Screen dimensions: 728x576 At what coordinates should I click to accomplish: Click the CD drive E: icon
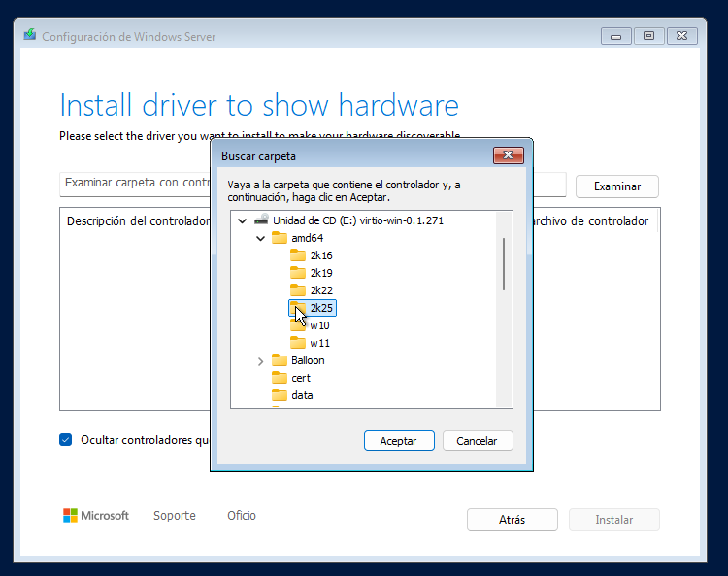point(261,220)
